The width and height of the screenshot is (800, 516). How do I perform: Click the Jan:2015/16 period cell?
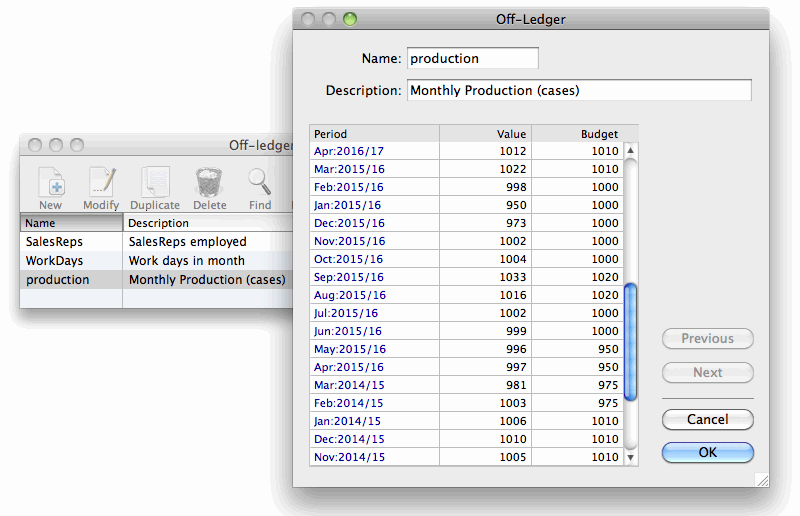point(374,205)
